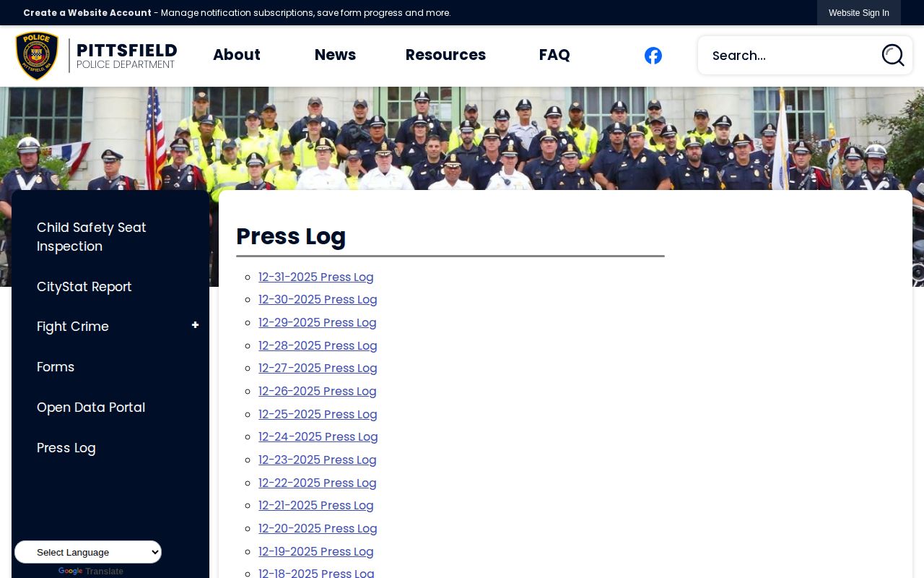924x578 pixels.
Task: Open the FAQ menu
Action: coord(554,55)
